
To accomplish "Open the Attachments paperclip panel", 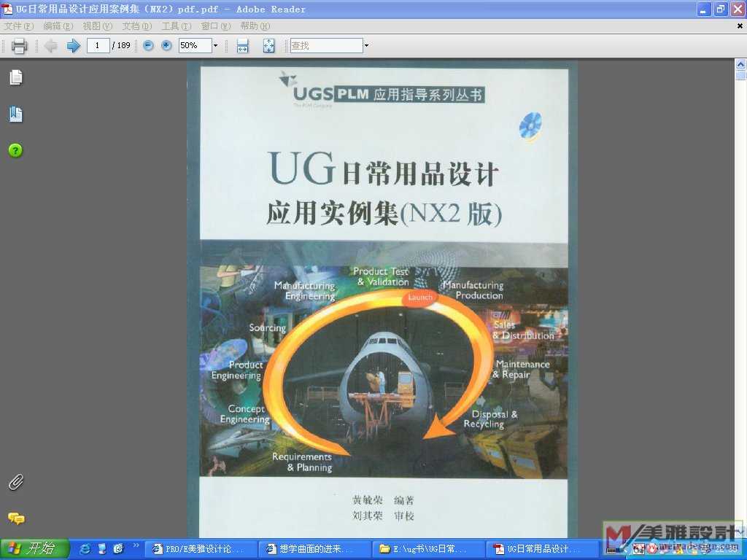I will pyautogui.click(x=16, y=483).
